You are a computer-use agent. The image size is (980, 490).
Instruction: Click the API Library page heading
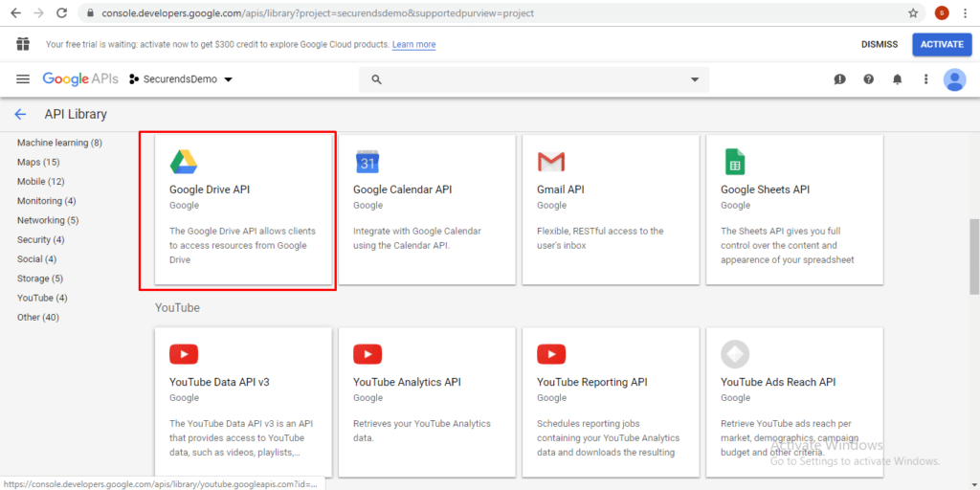coord(76,115)
